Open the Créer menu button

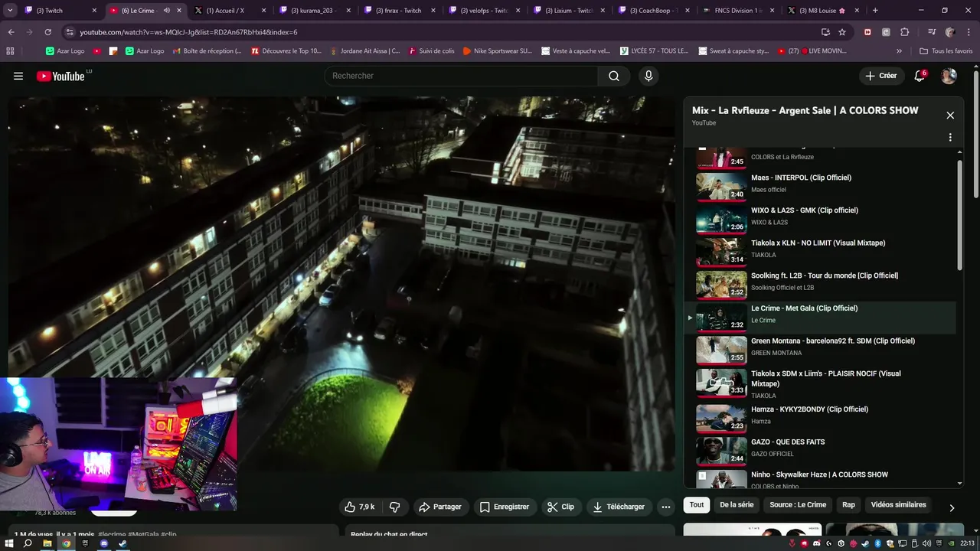point(880,76)
